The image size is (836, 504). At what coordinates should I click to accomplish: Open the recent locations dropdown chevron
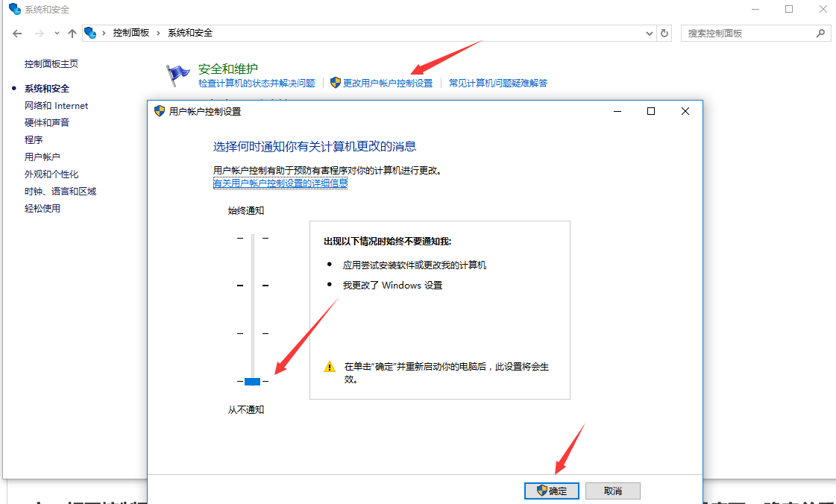pyautogui.click(x=57, y=33)
